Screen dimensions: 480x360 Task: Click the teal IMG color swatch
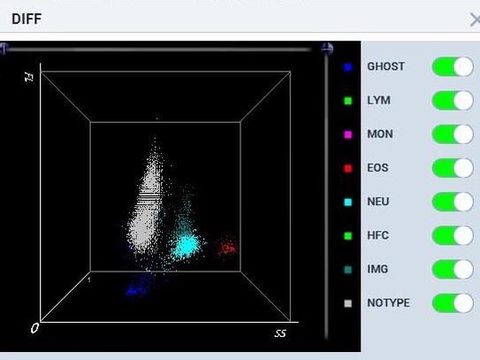click(348, 269)
